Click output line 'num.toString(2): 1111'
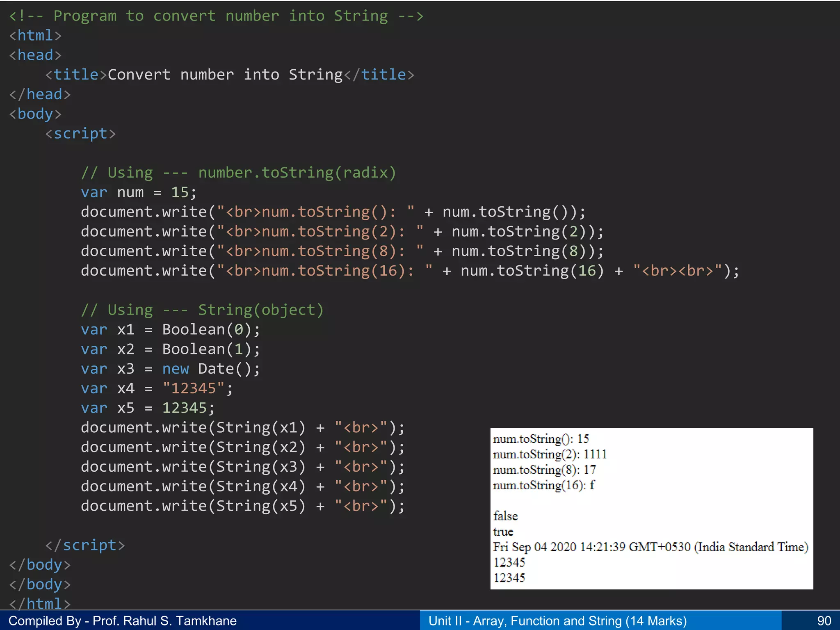This screenshot has width=840, height=630. click(550, 454)
